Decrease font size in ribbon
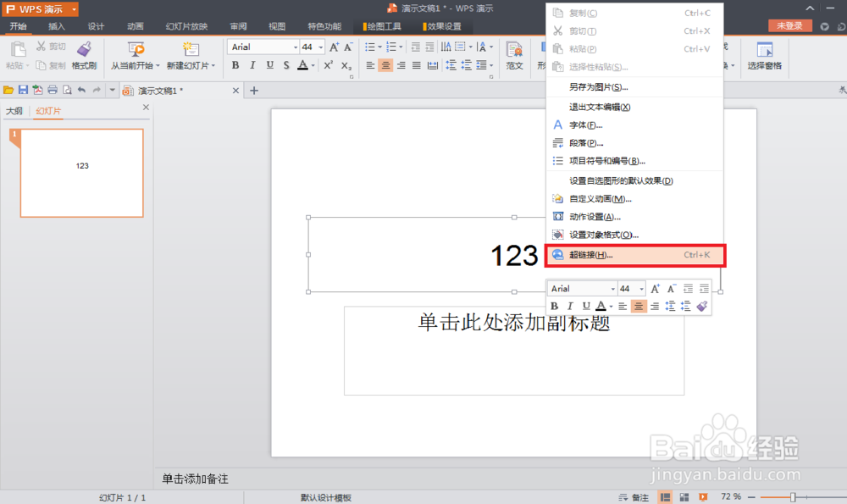Image resolution: width=847 pixels, height=504 pixels. pyautogui.click(x=348, y=47)
